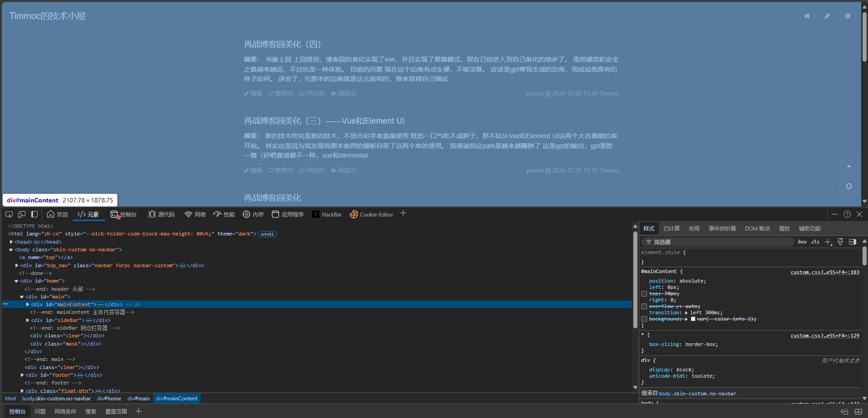
Task: Open the HackBar tool tab
Action: pyautogui.click(x=327, y=214)
